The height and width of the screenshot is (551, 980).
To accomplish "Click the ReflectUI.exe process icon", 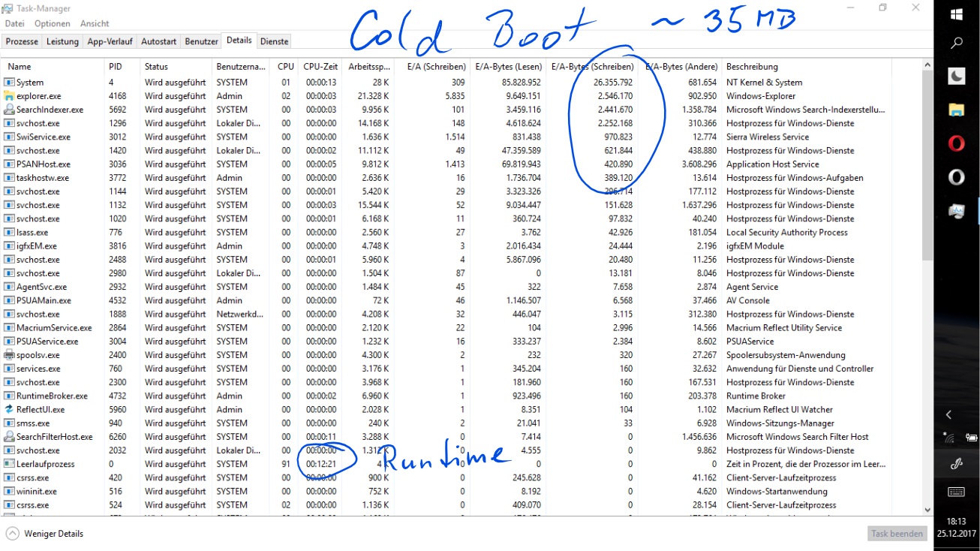I will [9, 409].
